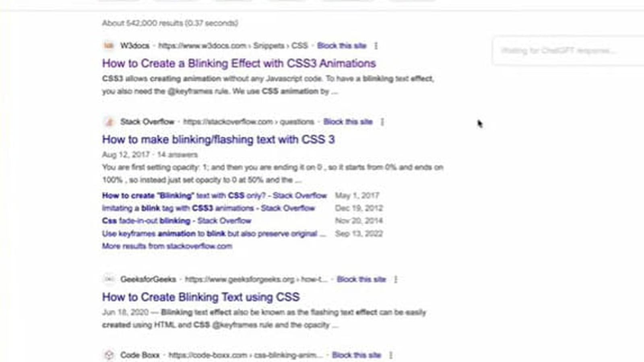Image resolution: width=644 pixels, height=362 pixels.
Task: Open 'How to make blinking/flashing text with CSS 3'
Action: point(219,139)
